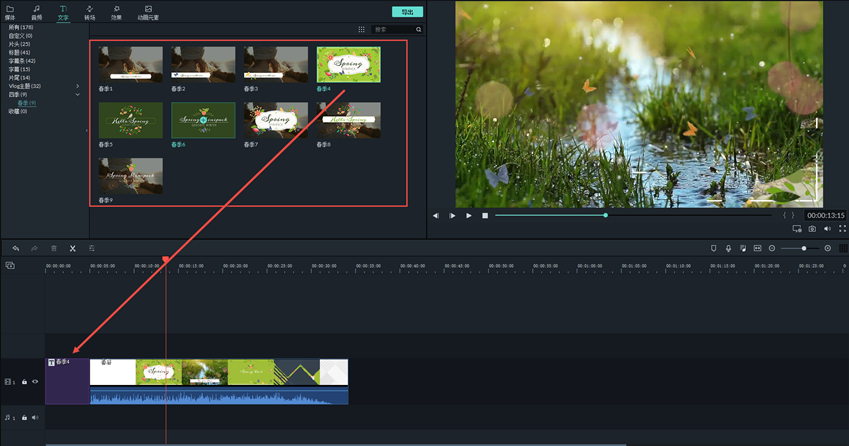Click the undo arrow in timeline toolbar
This screenshot has height=446, width=849.
pos(16,248)
